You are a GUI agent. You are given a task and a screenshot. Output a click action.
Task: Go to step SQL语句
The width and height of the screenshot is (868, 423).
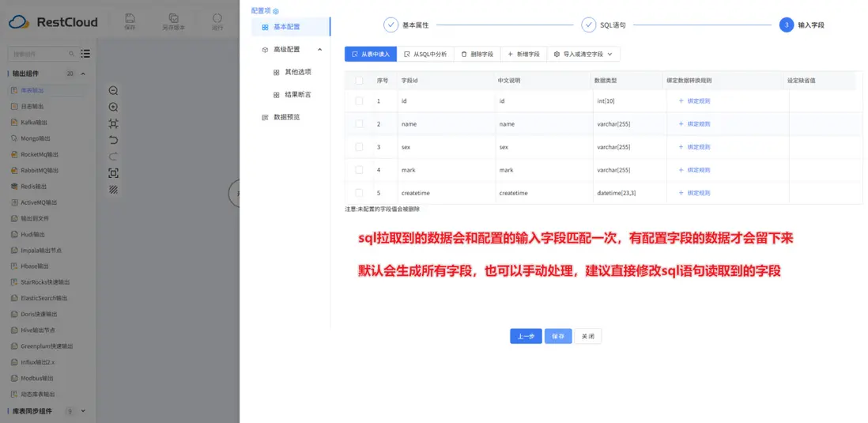click(x=604, y=25)
